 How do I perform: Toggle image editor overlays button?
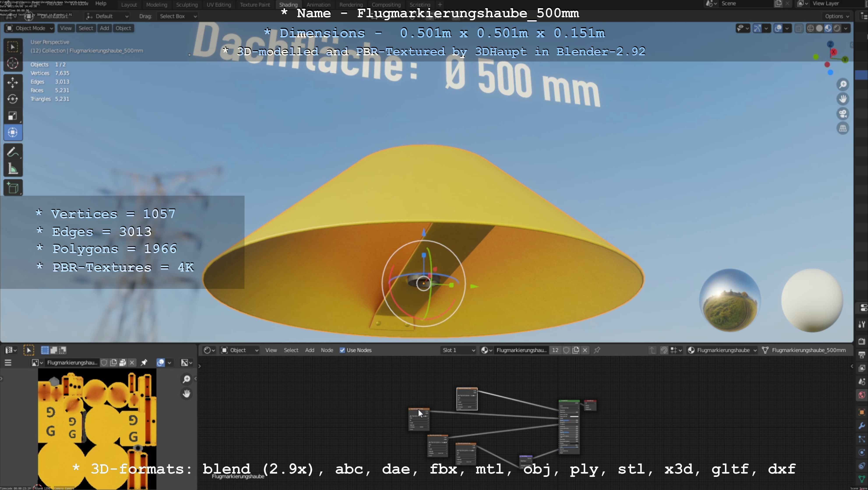click(x=161, y=363)
